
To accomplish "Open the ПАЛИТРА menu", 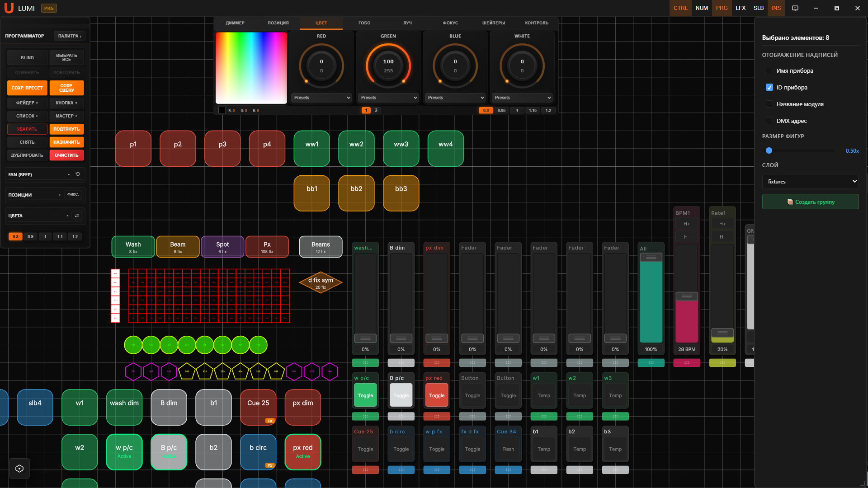I will pyautogui.click(x=70, y=36).
